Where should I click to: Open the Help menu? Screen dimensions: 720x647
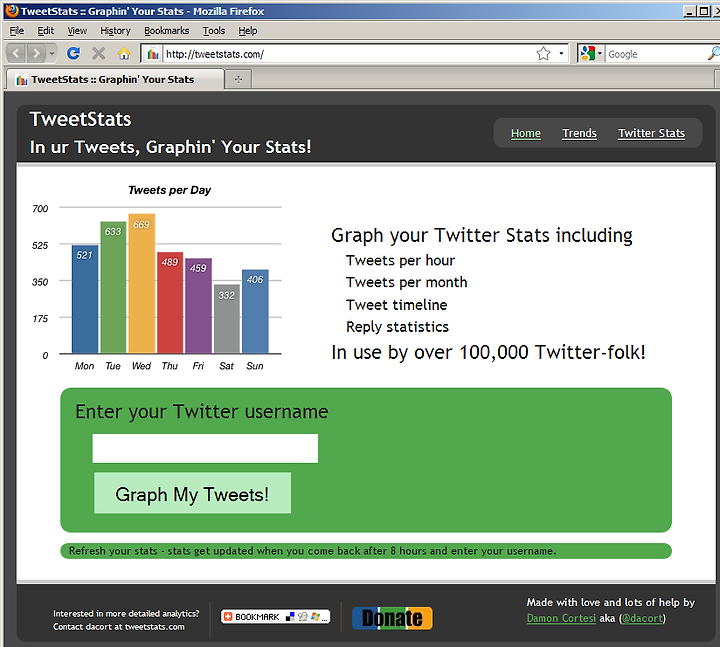(x=248, y=31)
